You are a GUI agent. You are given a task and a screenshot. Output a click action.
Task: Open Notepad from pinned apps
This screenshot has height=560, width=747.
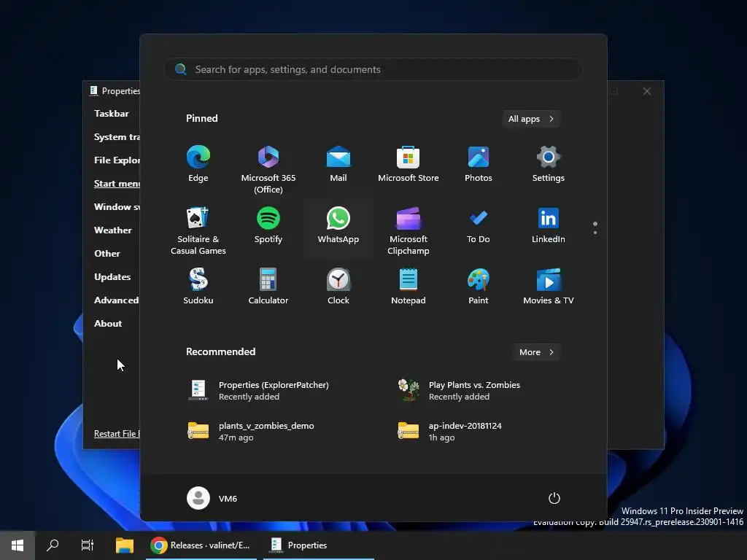(x=409, y=287)
